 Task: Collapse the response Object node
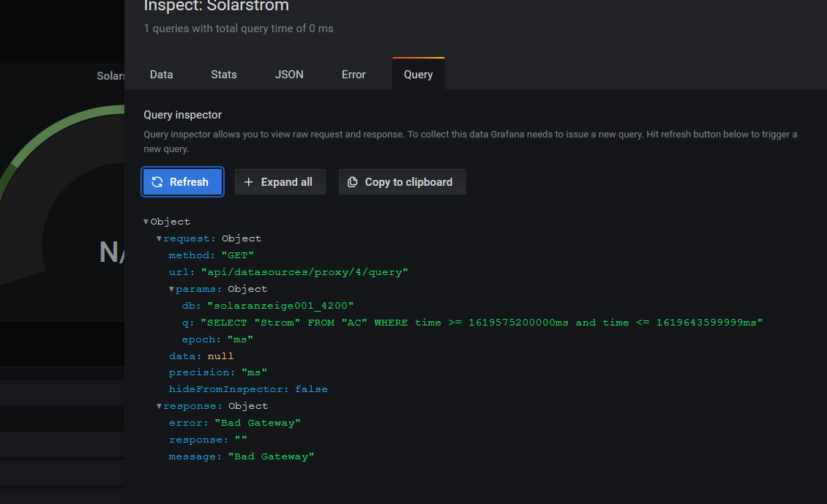(x=159, y=406)
